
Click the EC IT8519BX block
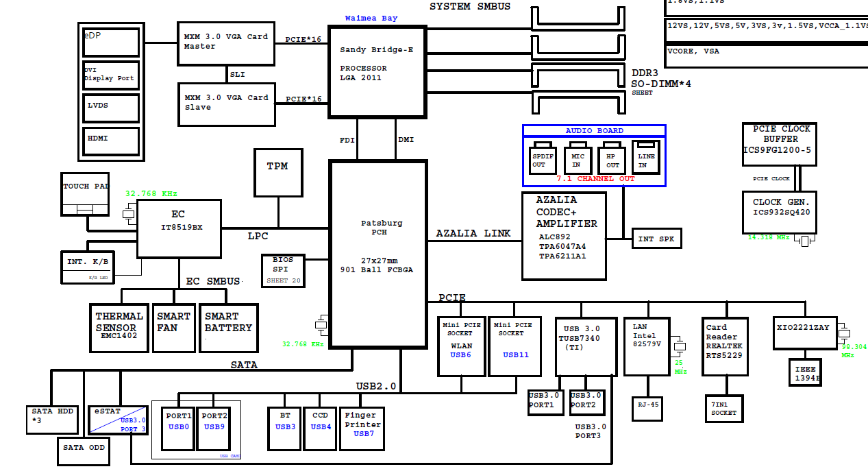(179, 228)
